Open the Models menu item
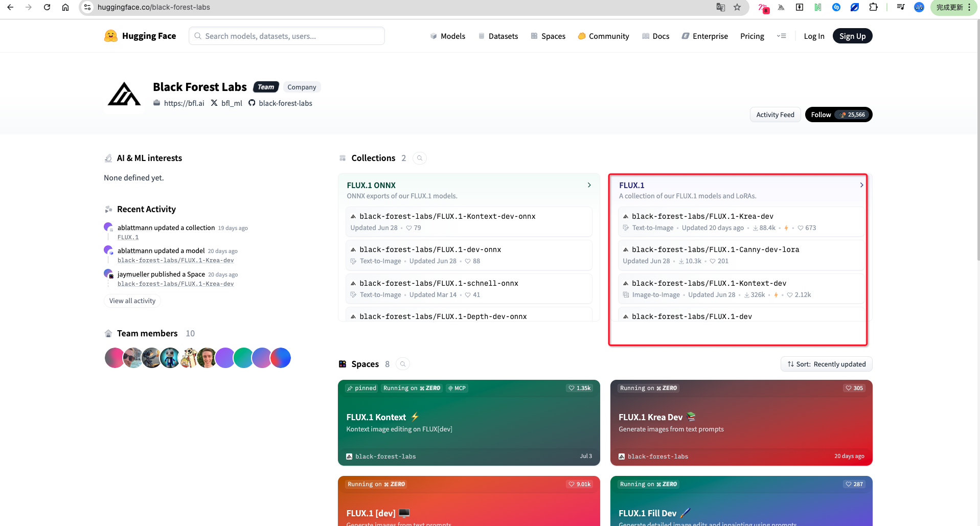980x526 pixels. pos(448,36)
